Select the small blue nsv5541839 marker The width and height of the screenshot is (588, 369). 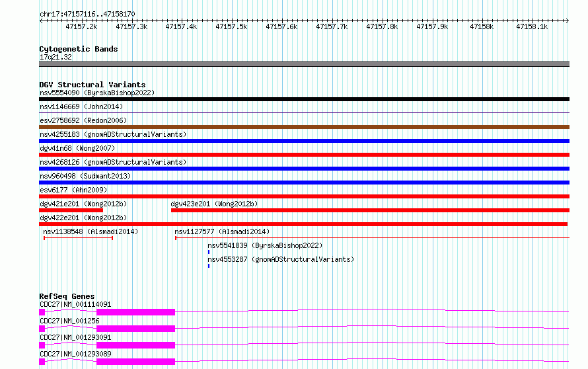209,252
